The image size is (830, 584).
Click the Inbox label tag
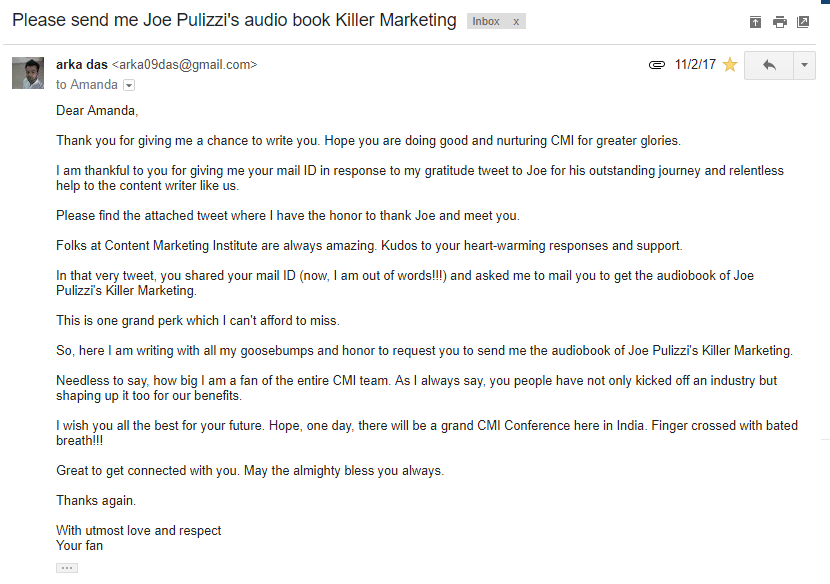486,21
